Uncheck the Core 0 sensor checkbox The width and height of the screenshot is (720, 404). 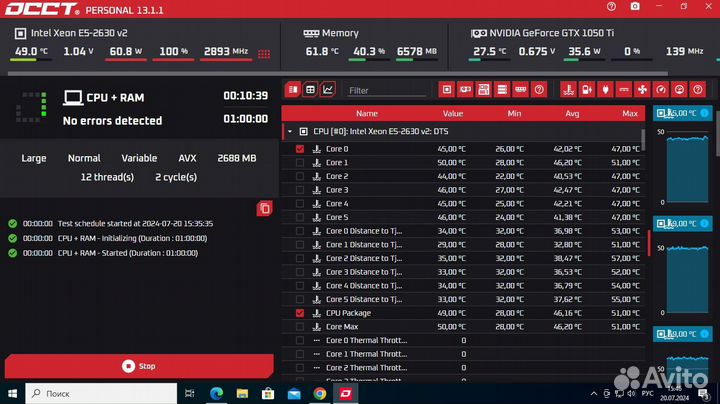(x=300, y=149)
